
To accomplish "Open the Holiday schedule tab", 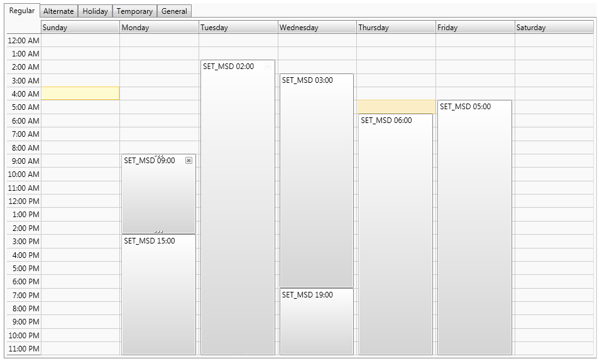I will pos(96,11).
